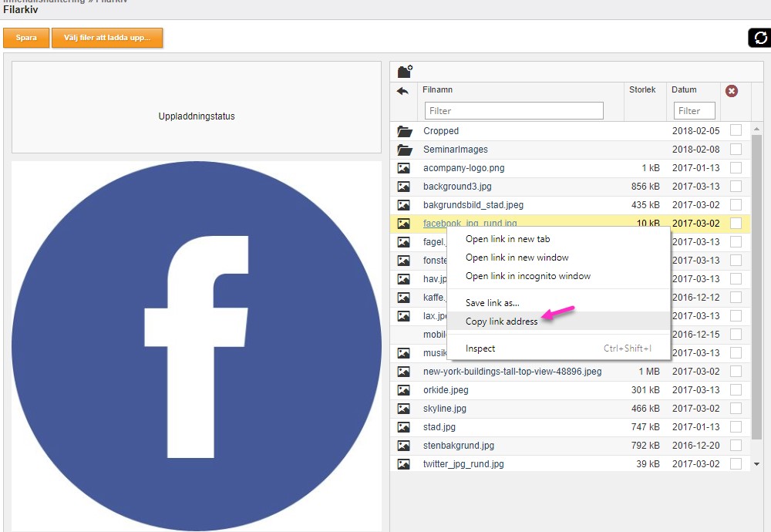
Task: Click the scrollbar down arrow
Action: tap(756, 464)
